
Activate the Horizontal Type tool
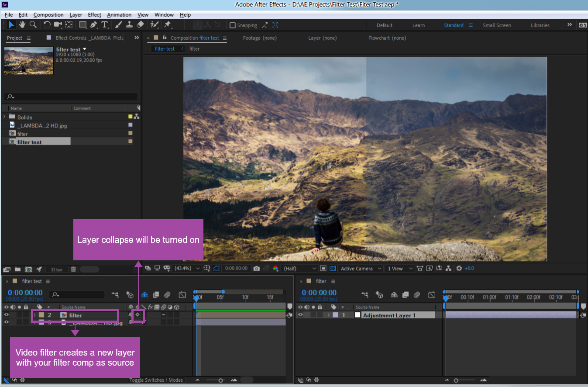[x=105, y=25]
